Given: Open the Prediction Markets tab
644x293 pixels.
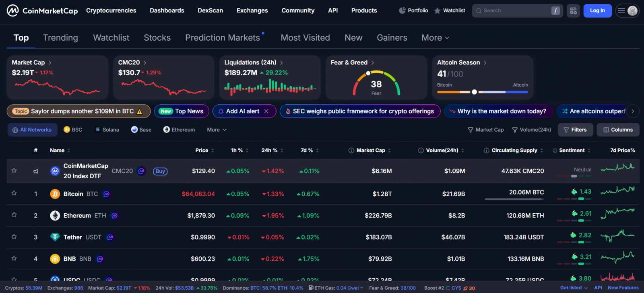Looking at the screenshot, I should (x=223, y=37).
